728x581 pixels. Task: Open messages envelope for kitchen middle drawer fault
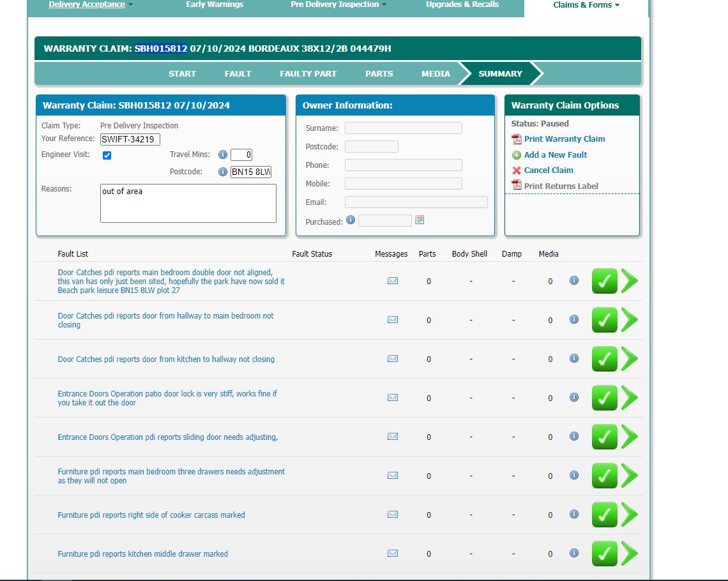393,554
